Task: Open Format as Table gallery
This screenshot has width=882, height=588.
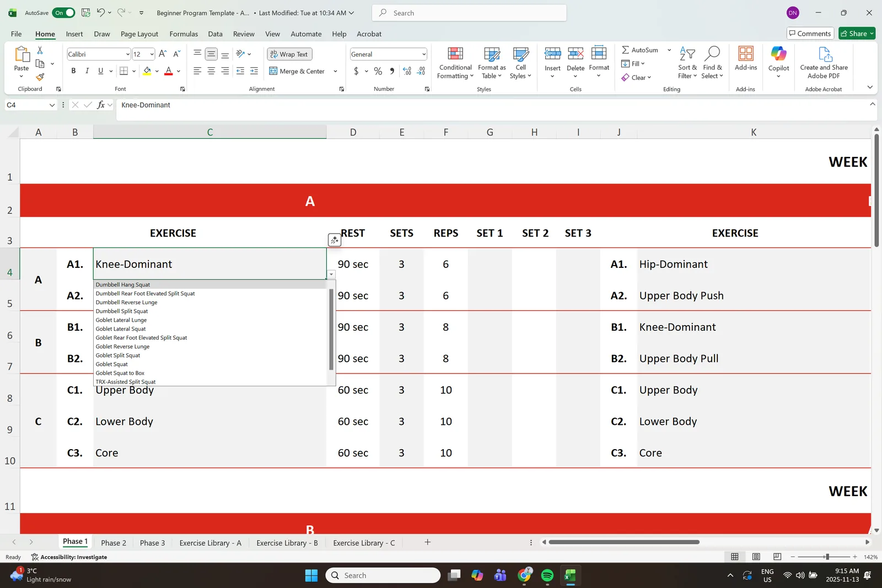Action: tap(492, 63)
